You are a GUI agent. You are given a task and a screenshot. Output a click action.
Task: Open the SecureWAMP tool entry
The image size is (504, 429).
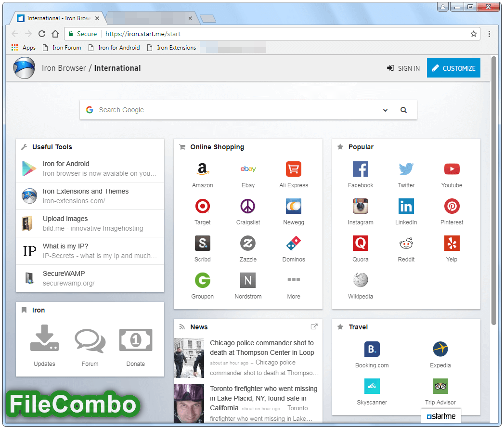tap(90, 278)
